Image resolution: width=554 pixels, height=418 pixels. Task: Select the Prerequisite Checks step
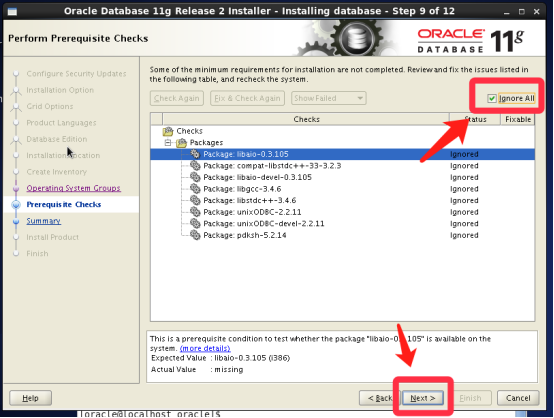[x=64, y=205]
